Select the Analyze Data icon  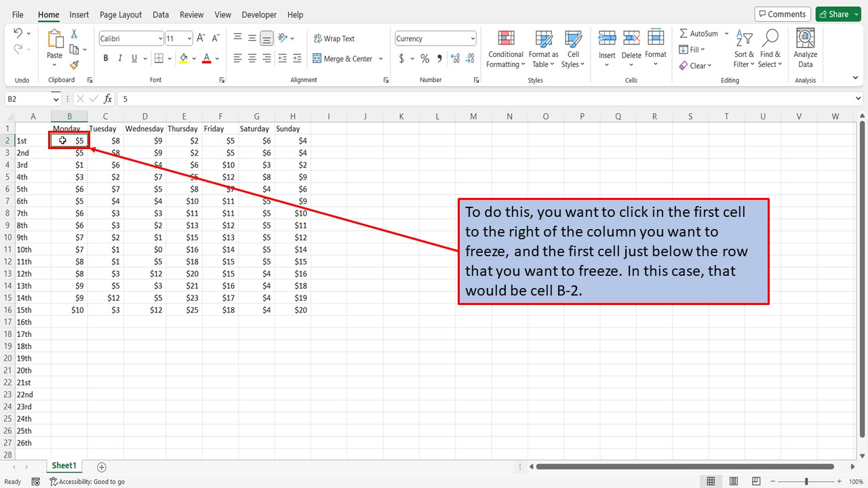coord(804,46)
